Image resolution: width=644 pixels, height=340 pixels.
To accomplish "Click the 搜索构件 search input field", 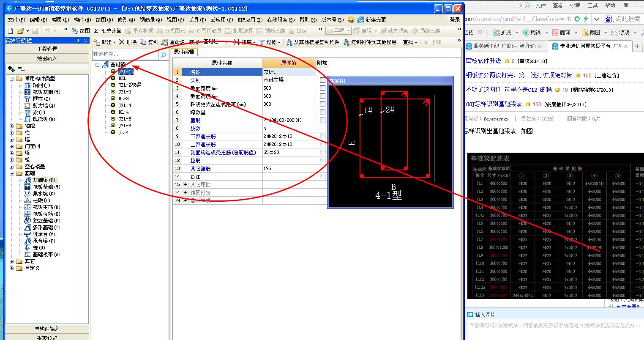I will click(126, 55).
